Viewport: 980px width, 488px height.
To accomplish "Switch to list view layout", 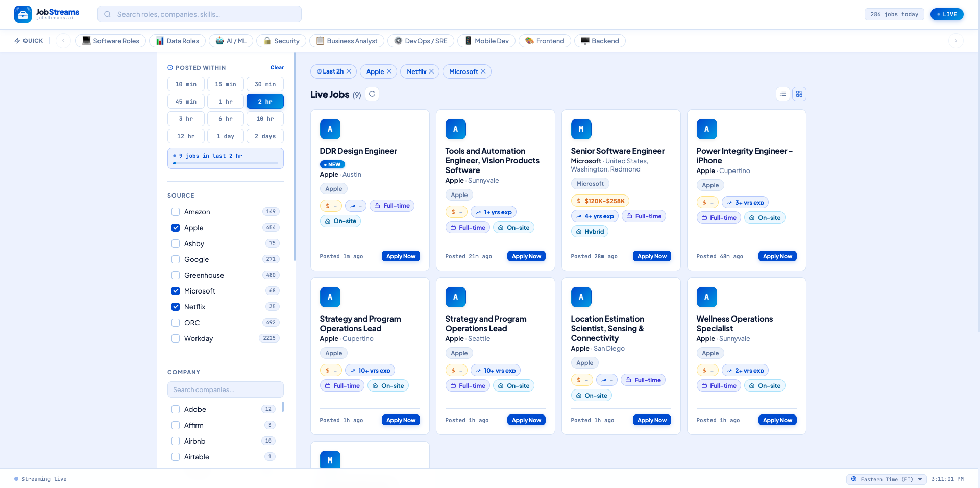I will tap(782, 94).
